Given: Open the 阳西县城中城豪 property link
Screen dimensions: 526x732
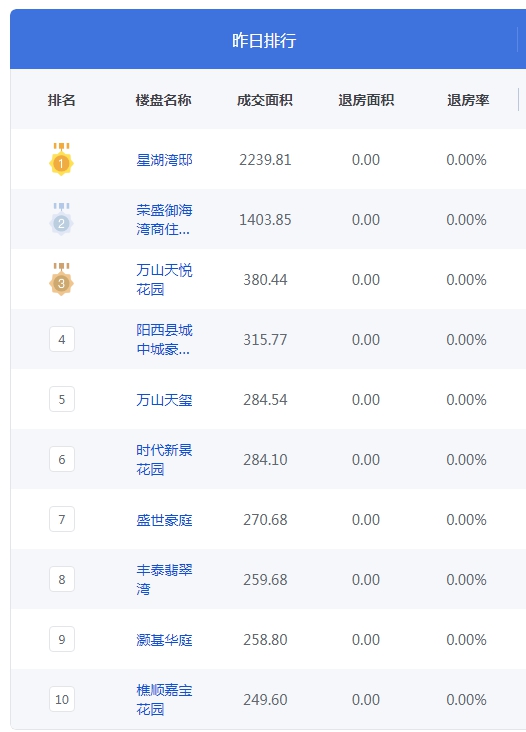Looking at the screenshot, I should (x=164, y=339).
